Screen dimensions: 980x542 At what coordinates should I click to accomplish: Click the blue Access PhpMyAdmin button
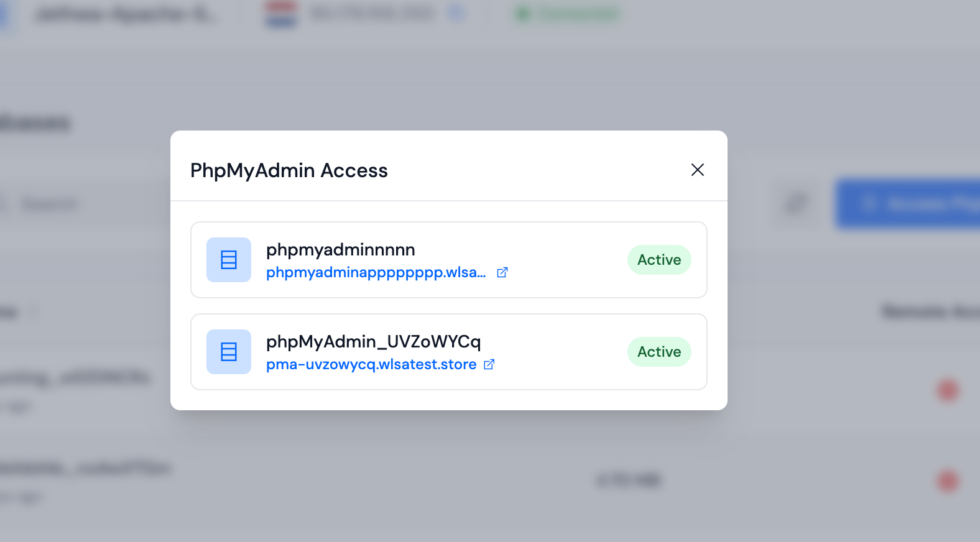point(914,204)
